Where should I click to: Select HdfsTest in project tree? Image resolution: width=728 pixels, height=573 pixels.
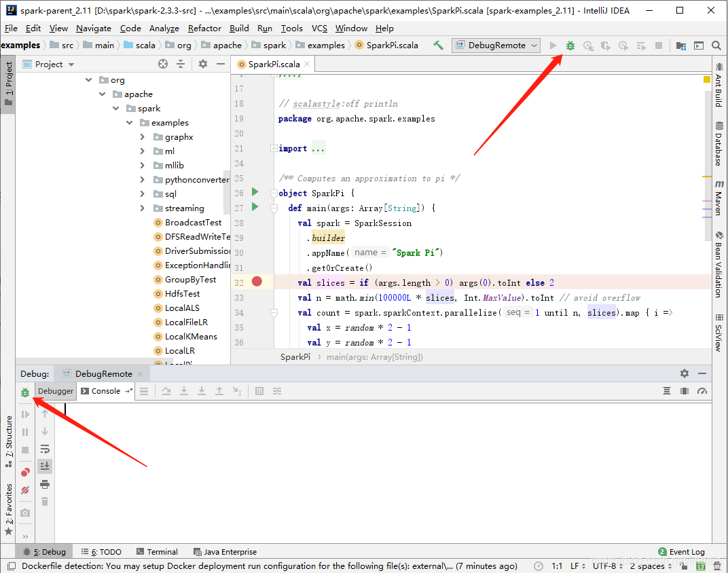(177, 294)
